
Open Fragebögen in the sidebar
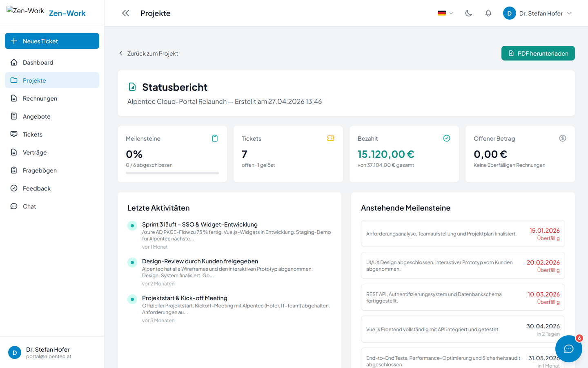pos(52,170)
